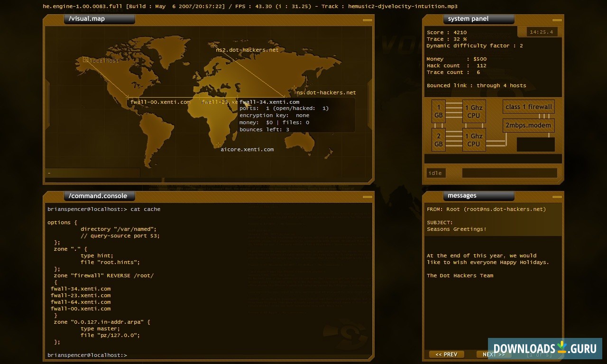Minimize the messages panel

(x=557, y=197)
